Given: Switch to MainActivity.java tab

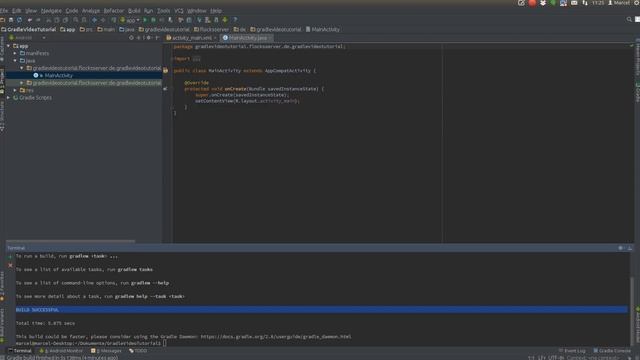Looking at the screenshot, I should (247, 38).
